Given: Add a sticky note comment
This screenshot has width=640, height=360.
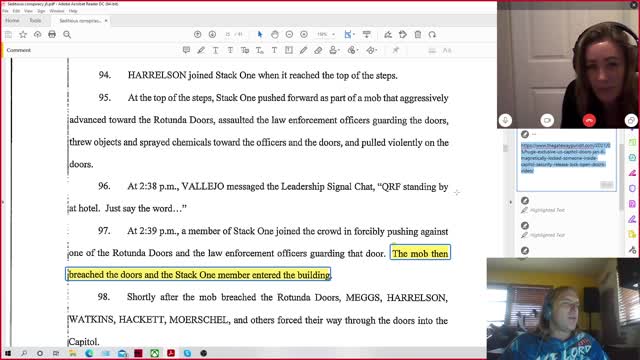Looking at the screenshot, I should 186,50.
